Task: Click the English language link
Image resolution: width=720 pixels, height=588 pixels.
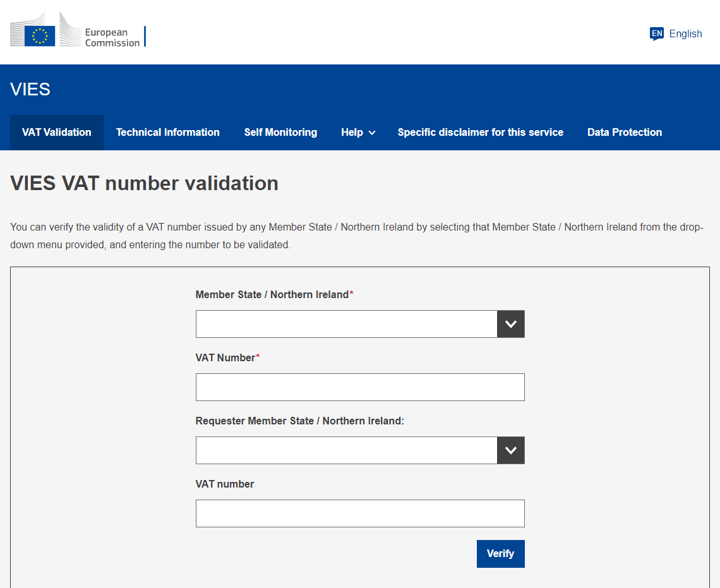Action: [685, 34]
